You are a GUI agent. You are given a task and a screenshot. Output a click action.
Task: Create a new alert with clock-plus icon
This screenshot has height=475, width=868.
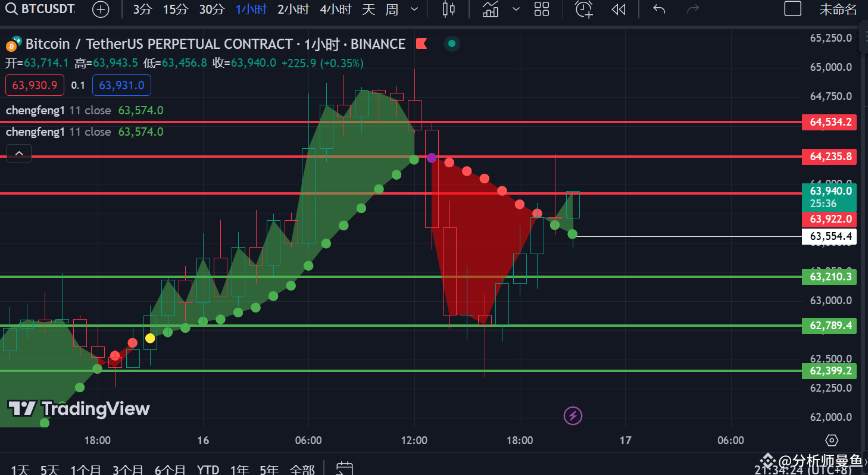(583, 9)
